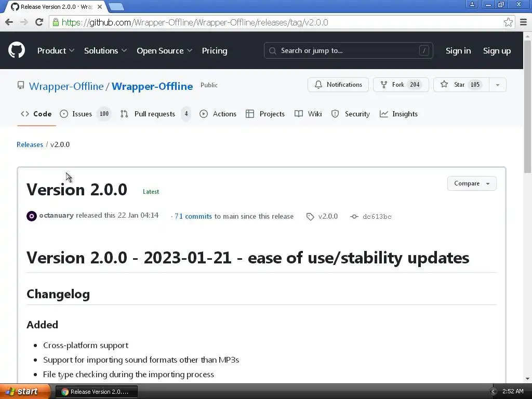This screenshot has height=399, width=532.
Task: Open the Compare dropdown
Action: (x=472, y=183)
